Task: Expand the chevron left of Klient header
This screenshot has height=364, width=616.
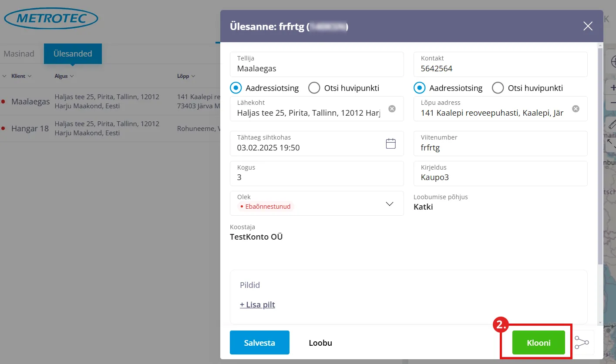Action: click(x=4, y=76)
